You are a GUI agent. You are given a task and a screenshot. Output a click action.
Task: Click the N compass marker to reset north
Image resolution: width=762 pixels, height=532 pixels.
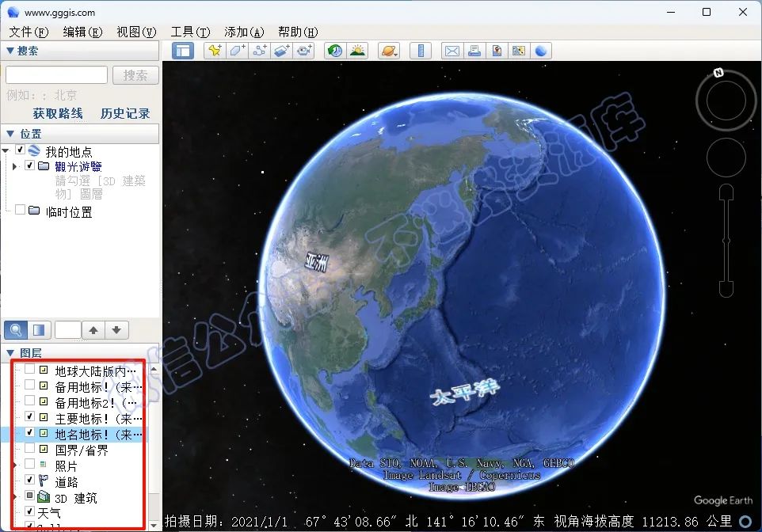click(718, 73)
